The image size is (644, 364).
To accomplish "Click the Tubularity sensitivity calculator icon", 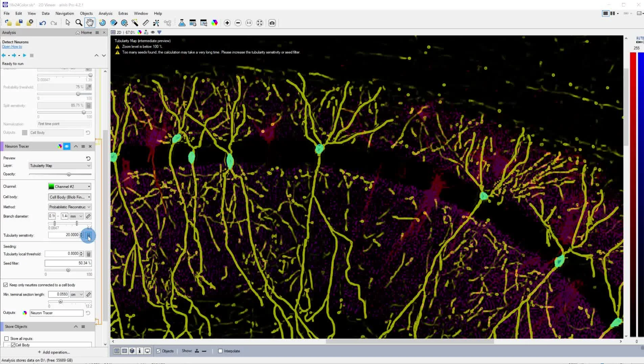I will [x=89, y=235].
